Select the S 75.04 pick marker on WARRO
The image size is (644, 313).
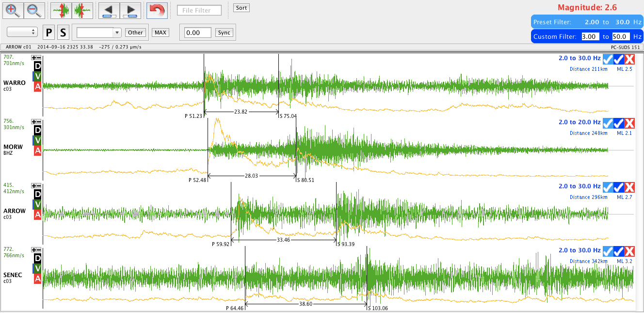coord(288,116)
